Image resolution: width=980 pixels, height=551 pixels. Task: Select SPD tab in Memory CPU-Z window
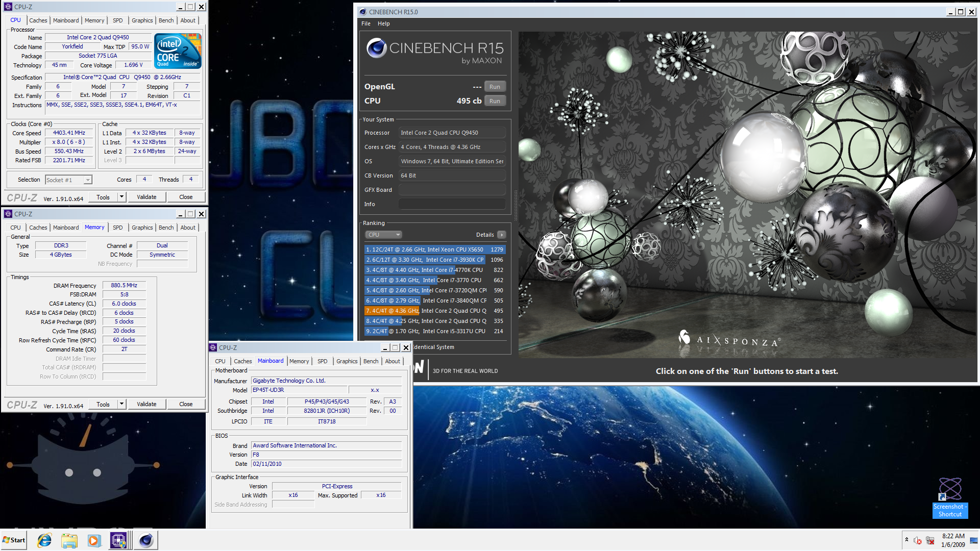[x=118, y=228]
